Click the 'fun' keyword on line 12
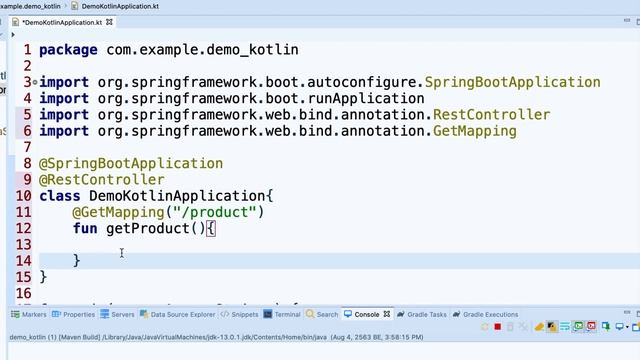 85,229
